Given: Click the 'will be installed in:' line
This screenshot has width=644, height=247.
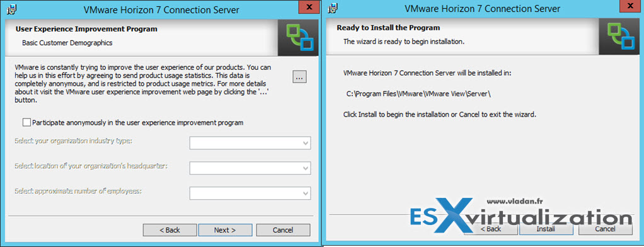Looking at the screenshot, I should pyautogui.click(x=427, y=73).
